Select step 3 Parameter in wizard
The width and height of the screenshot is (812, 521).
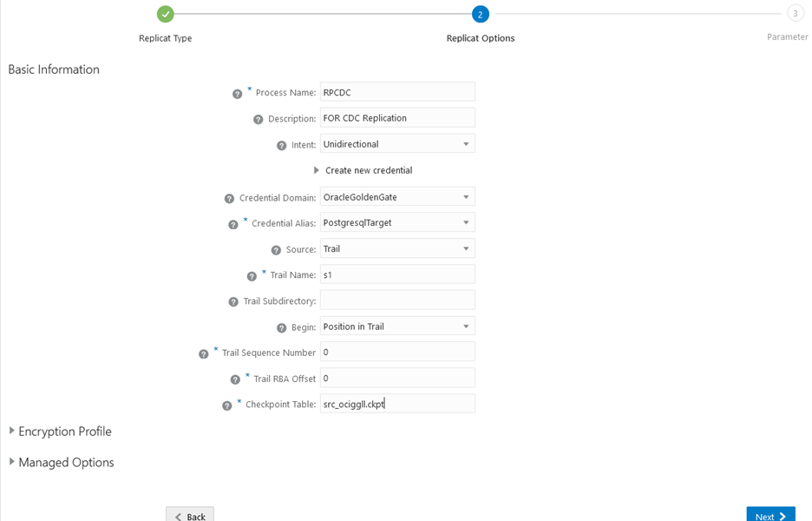795,14
